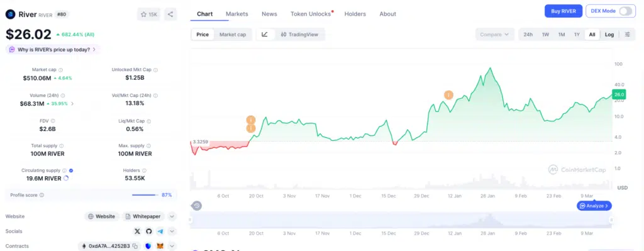Click the lower event marker near 20 Oct
Screen dimensions: 644x251
point(251,128)
